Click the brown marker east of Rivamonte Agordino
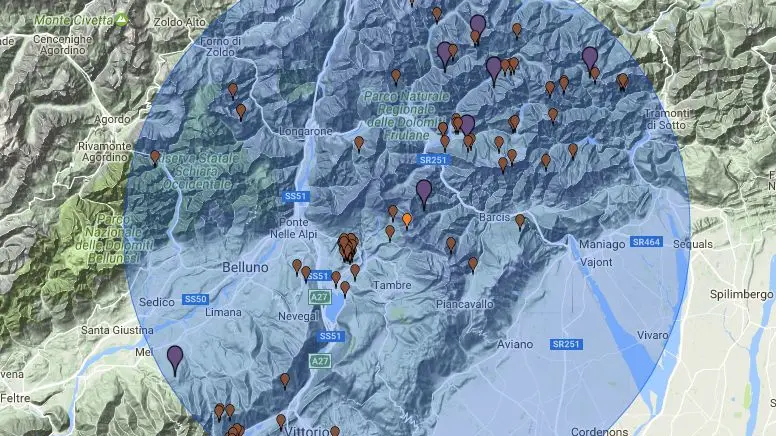776x436 pixels. 155,157
